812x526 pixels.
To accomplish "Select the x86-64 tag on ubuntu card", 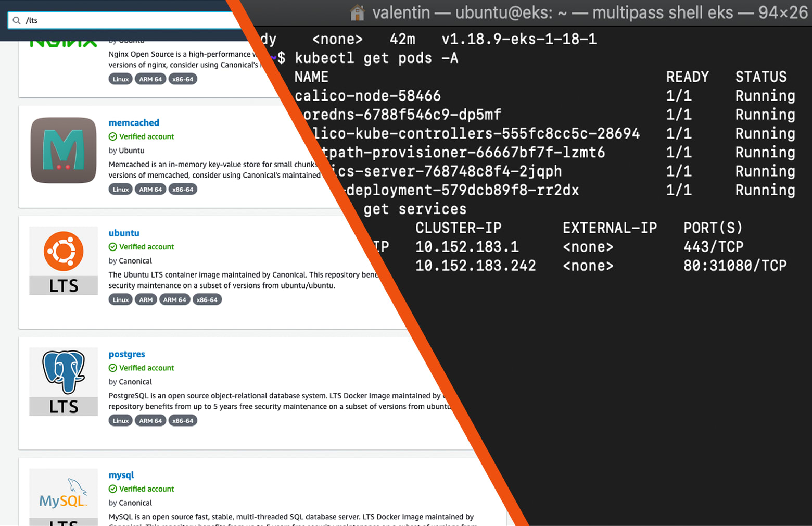I will click(207, 300).
